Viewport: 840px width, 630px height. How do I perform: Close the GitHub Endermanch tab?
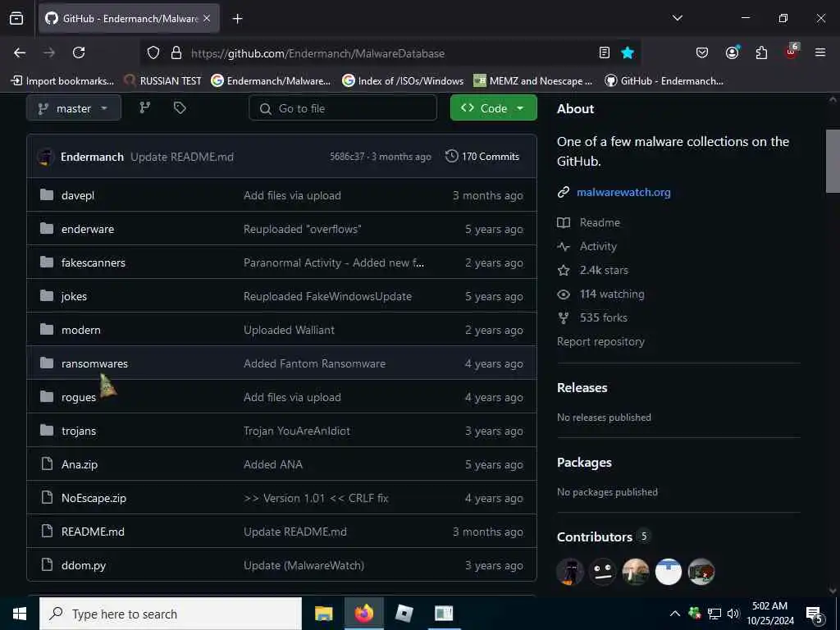(x=207, y=19)
